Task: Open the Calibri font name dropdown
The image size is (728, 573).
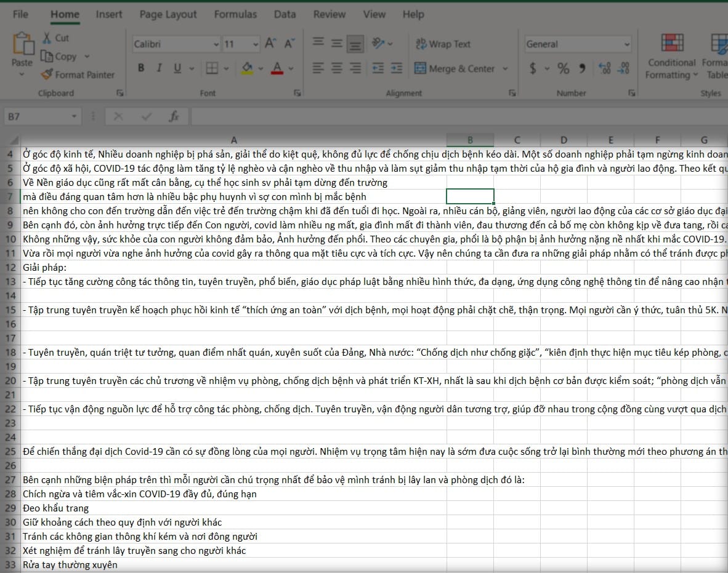Action: pos(216,44)
